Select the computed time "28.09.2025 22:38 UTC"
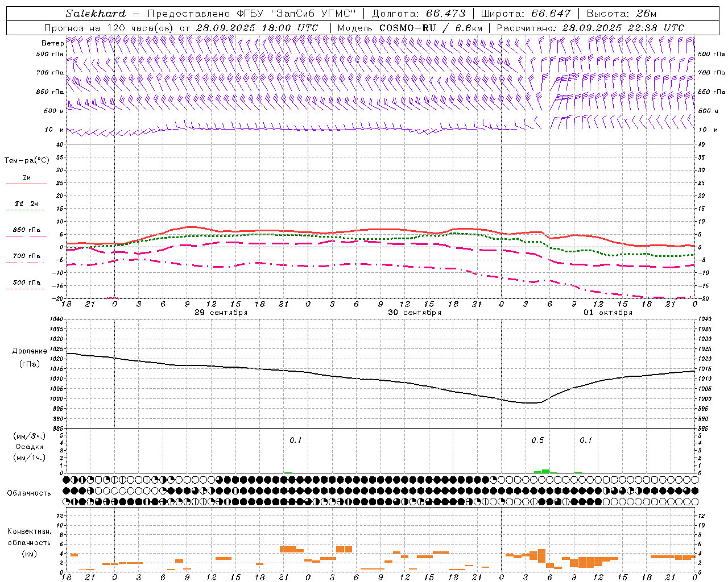The height and width of the screenshot is (582, 728). tap(623, 28)
